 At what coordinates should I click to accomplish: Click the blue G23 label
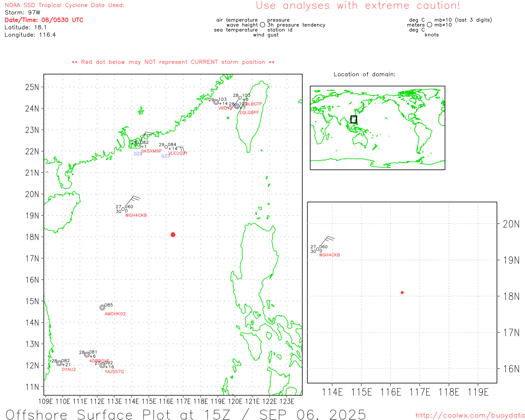[x=166, y=156]
